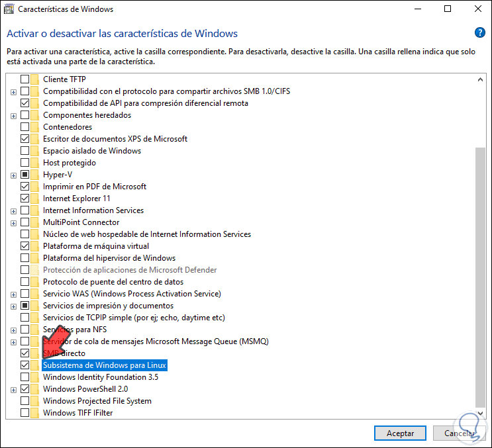
Task: Uncheck Escritor de documentos XPS de Microsoft
Action: click(x=25, y=138)
